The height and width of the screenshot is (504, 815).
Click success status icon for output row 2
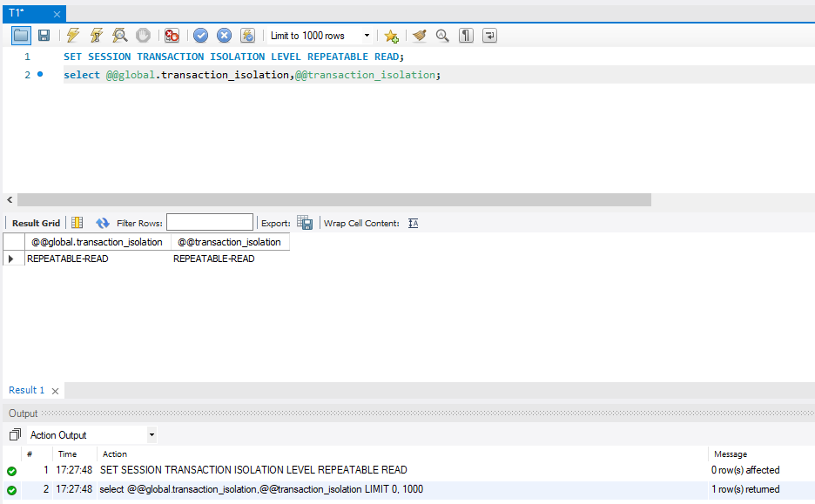[12, 490]
